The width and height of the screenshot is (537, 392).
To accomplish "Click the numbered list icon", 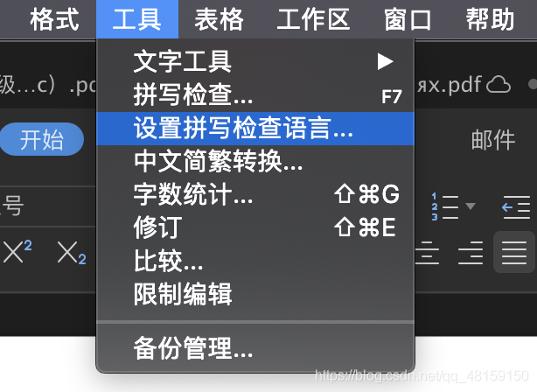I will pos(444,207).
